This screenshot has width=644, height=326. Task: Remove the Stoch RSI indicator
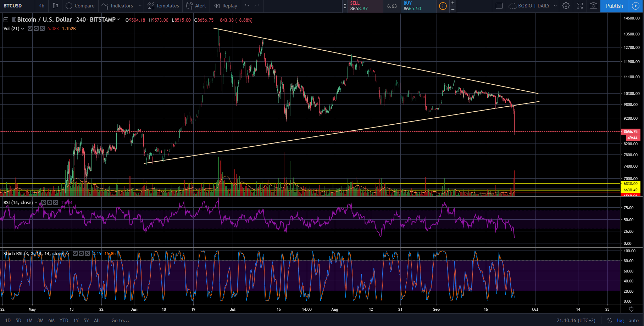click(87, 253)
